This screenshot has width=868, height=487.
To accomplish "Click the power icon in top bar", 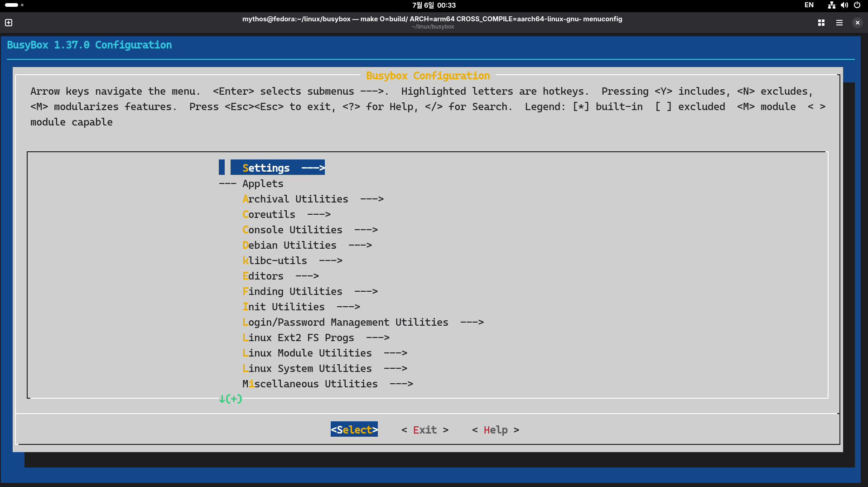I will coord(857,5).
